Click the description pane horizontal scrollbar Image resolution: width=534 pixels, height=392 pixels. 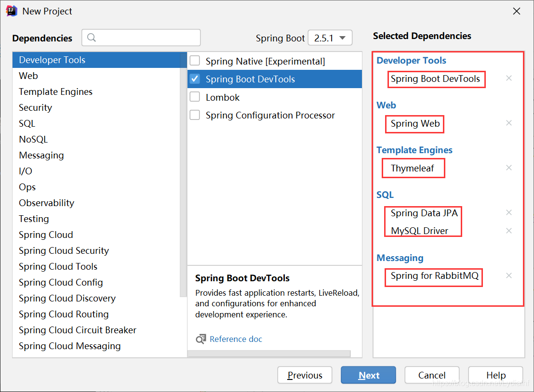click(269, 354)
